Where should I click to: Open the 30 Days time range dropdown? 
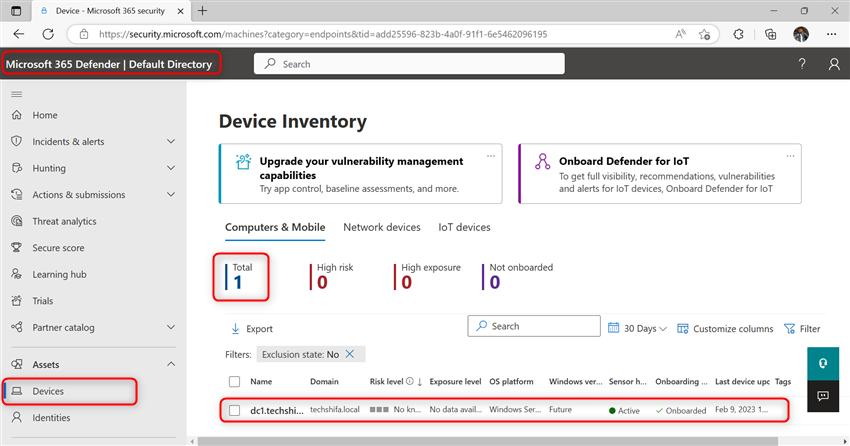click(x=638, y=328)
